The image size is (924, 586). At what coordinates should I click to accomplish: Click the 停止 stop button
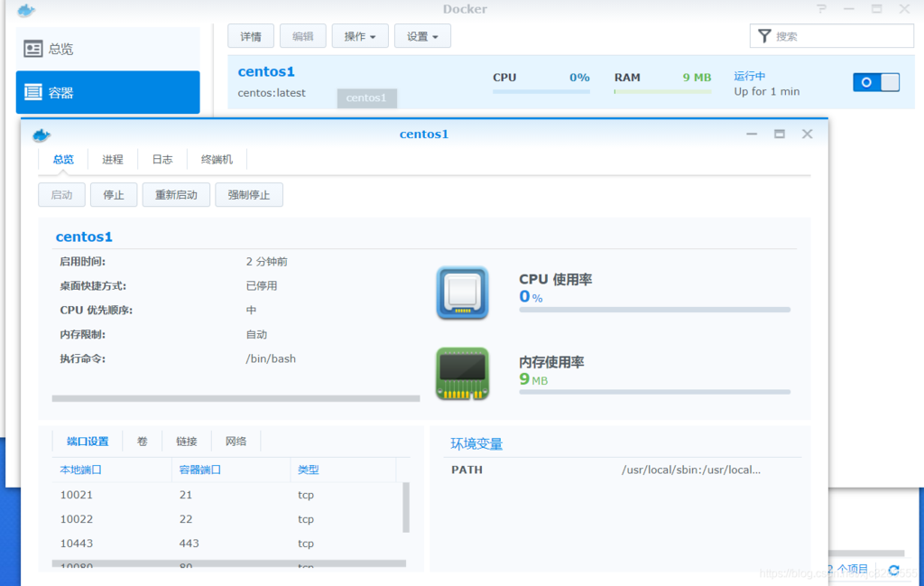point(114,195)
